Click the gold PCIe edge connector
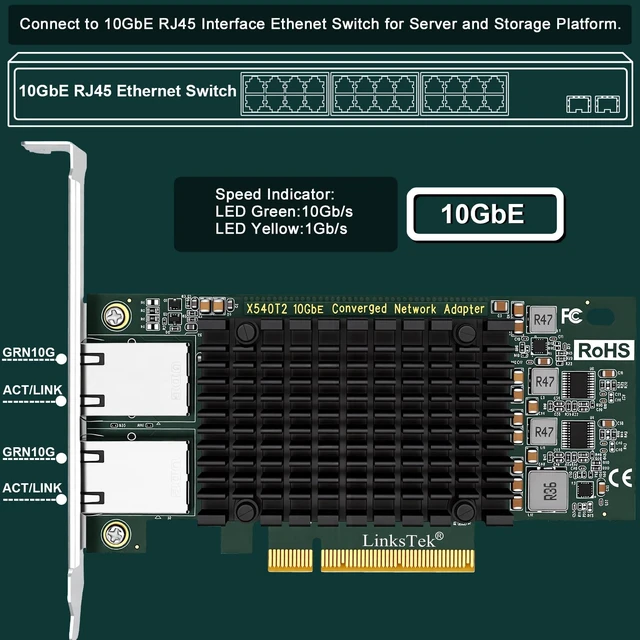Image resolution: width=640 pixels, height=640 pixels. click(371, 560)
